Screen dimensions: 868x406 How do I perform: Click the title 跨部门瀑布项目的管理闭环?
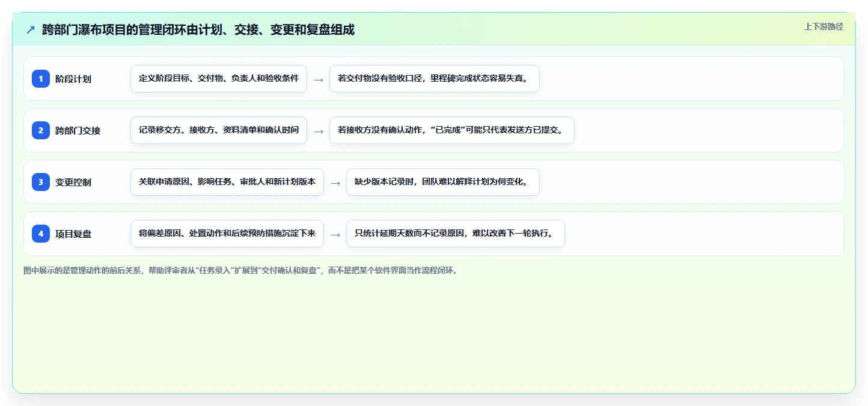(198, 30)
